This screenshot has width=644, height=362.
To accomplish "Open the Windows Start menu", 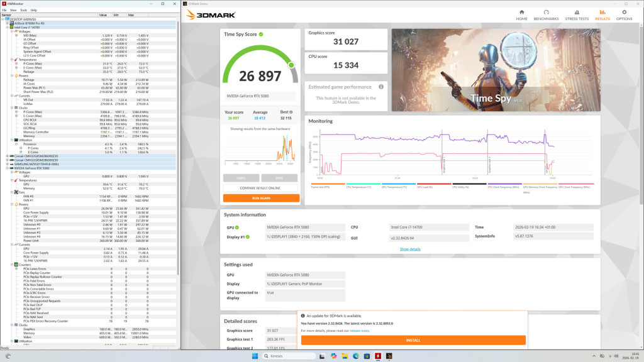I will tap(255, 356).
